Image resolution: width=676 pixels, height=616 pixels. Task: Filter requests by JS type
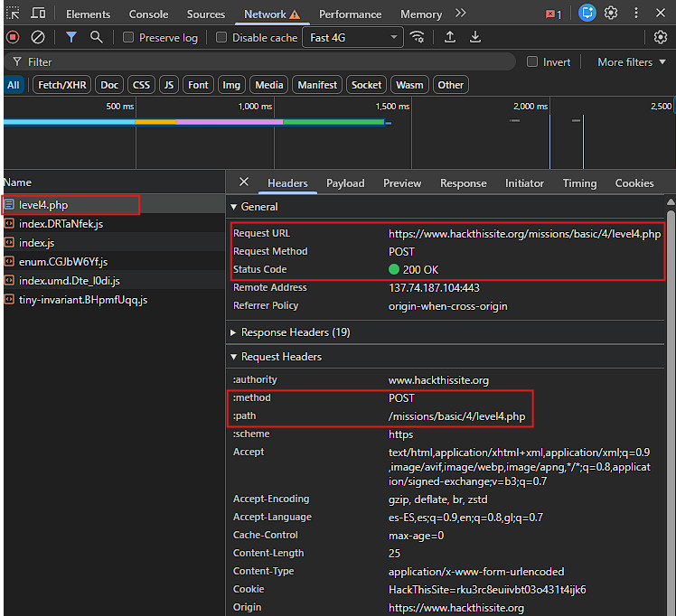pos(169,85)
